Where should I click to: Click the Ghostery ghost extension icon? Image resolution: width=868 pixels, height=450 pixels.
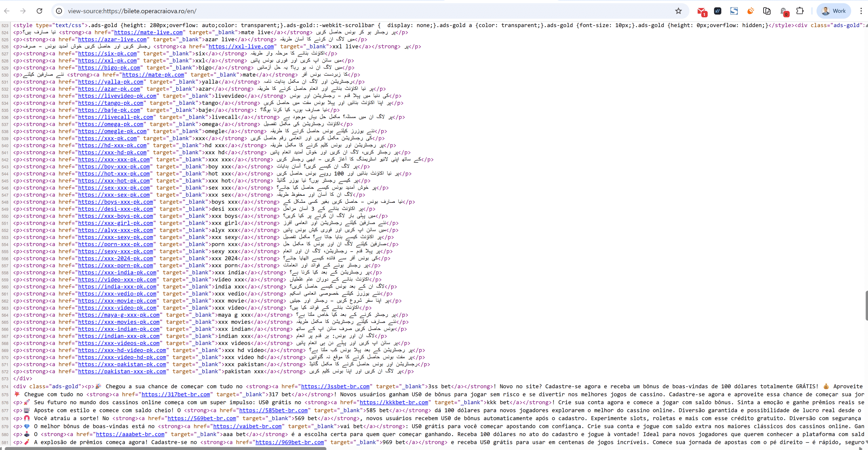783,11
